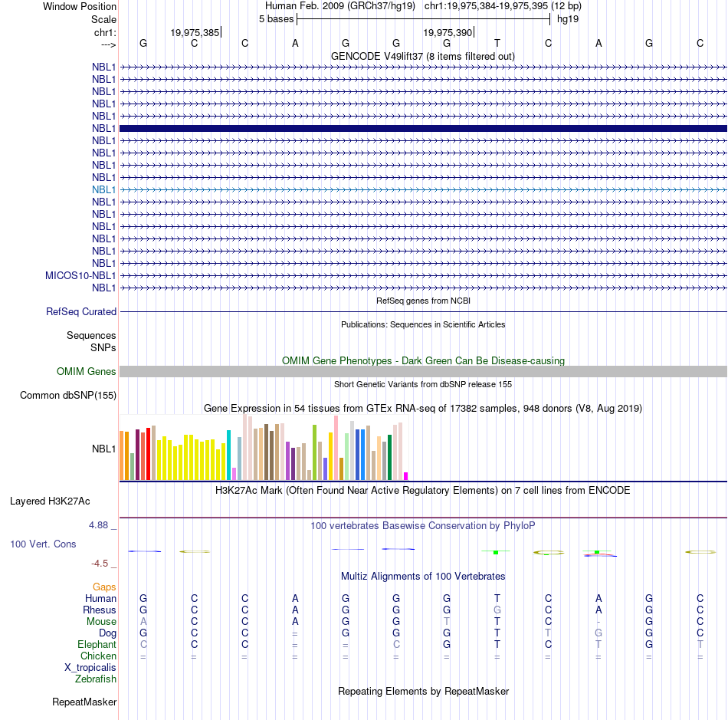The height and width of the screenshot is (720, 728).
Task: Click the 'chr1:' ruler label
Action: tap(105, 32)
